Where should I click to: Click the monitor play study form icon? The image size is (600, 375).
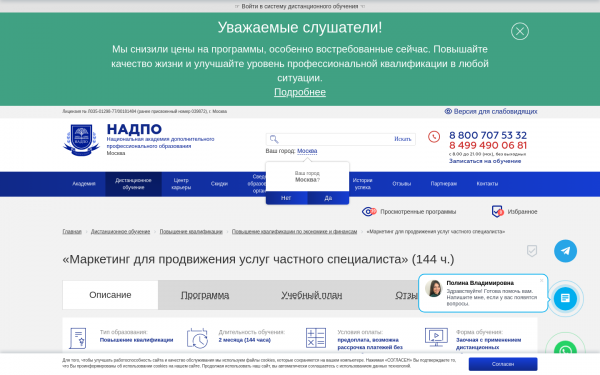pos(436,337)
